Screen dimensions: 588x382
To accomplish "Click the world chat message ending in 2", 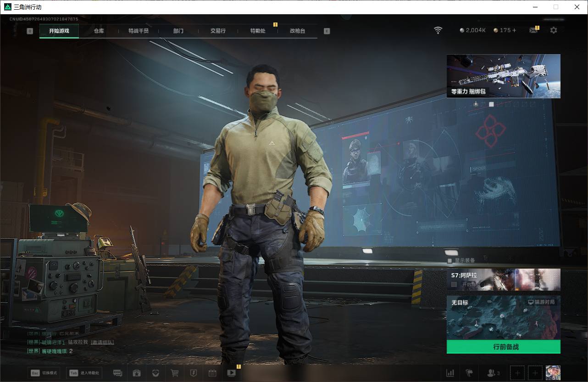I will (50, 351).
